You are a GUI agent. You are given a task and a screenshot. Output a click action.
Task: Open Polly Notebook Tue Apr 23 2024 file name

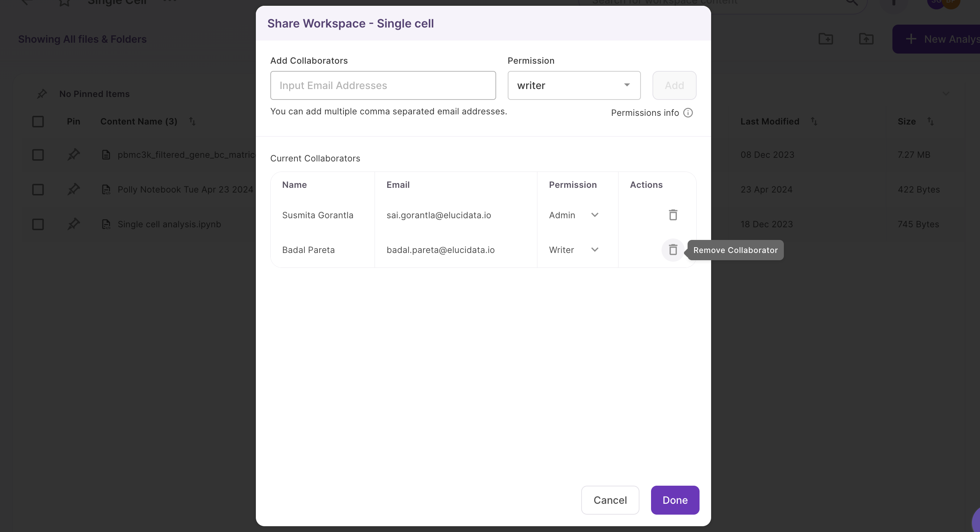[x=185, y=190]
